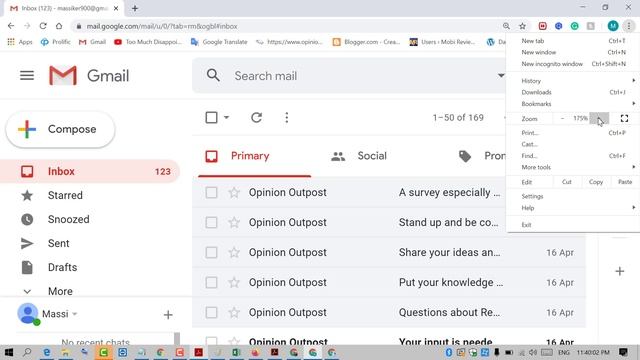Go to browser home page icon

click(x=59, y=26)
